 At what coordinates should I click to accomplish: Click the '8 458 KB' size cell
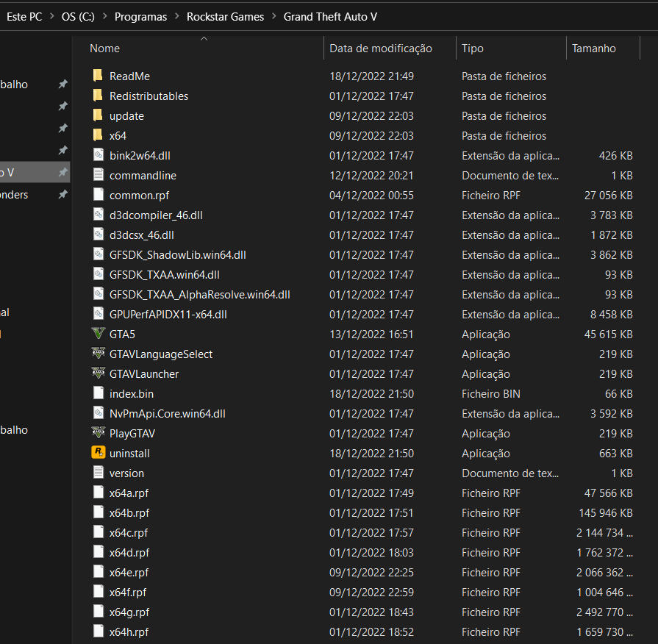tap(612, 314)
